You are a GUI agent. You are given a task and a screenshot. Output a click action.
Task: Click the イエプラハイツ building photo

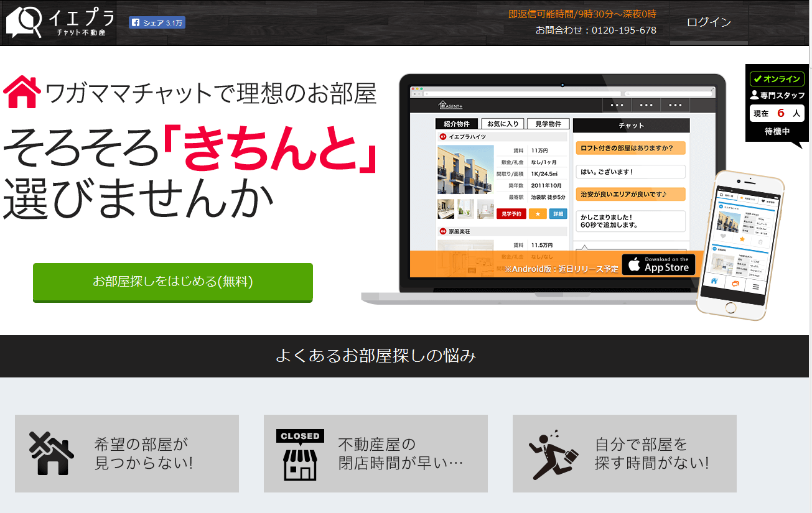pyautogui.click(x=465, y=170)
